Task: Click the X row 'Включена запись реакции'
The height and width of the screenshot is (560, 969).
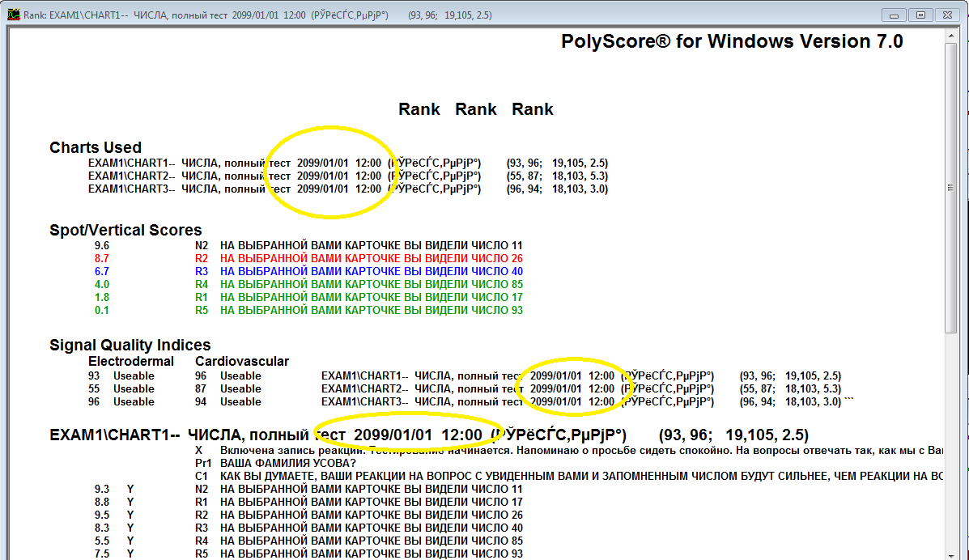Action: (568, 451)
